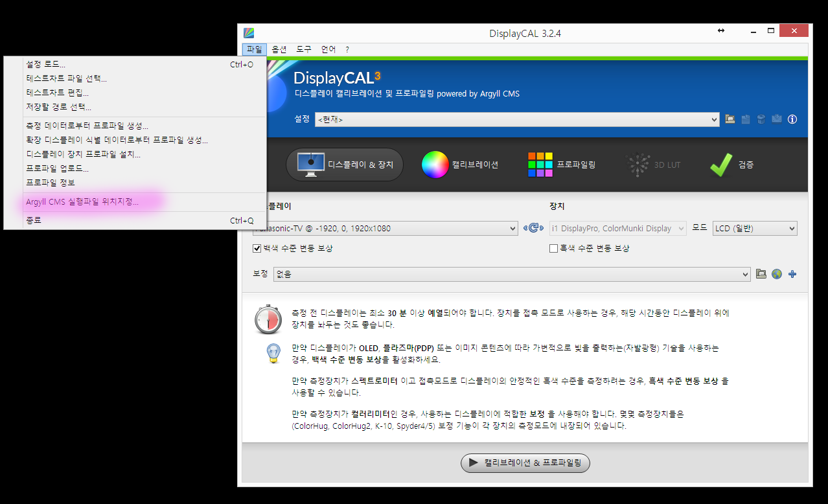
Task: Click the install profile icon
Action: point(776,119)
